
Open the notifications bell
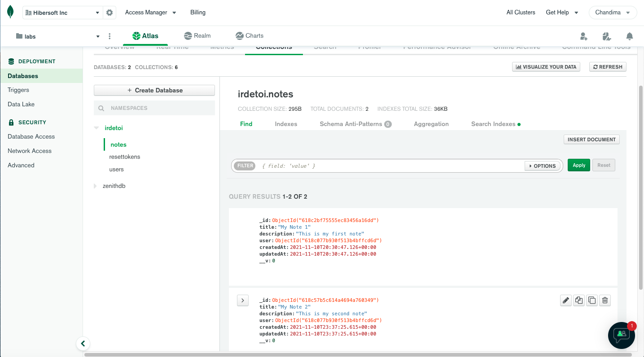629,36
